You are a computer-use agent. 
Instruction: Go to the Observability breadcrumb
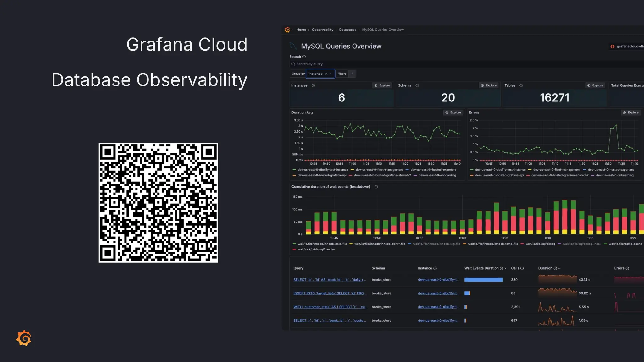(322, 30)
